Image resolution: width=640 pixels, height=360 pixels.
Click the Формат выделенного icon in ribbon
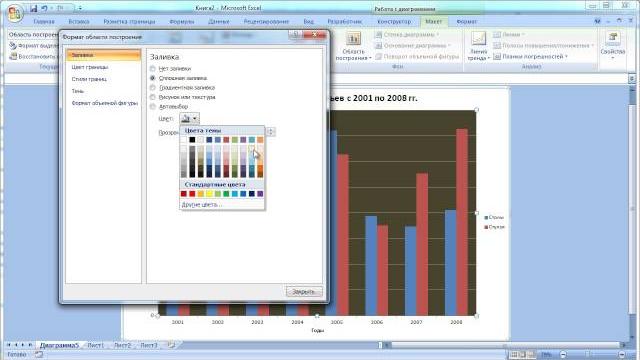point(13,46)
